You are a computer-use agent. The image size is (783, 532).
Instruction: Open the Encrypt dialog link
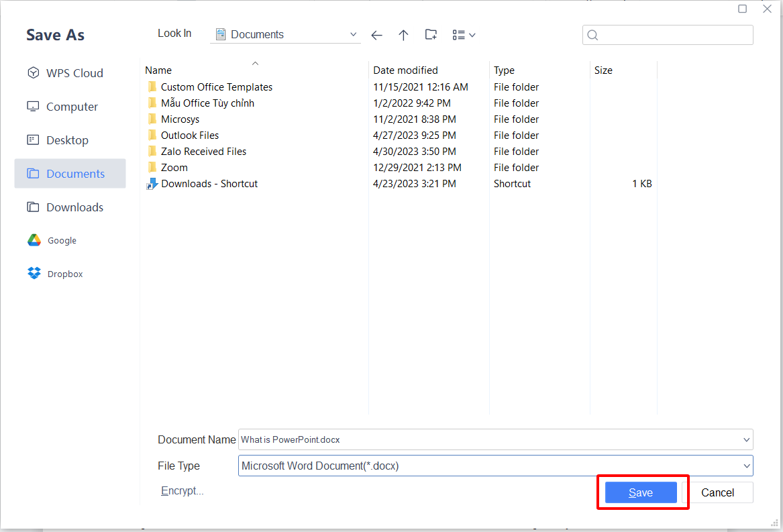click(x=182, y=490)
